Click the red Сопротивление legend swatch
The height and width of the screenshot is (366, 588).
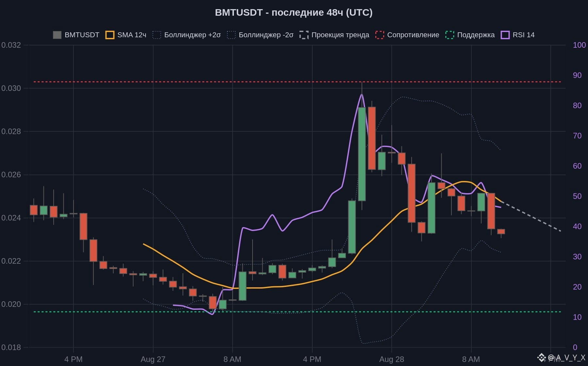click(380, 35)
